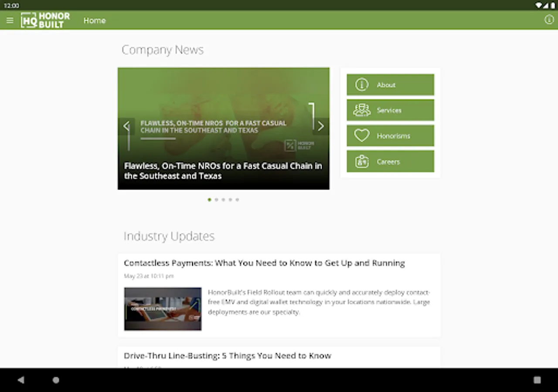Image resolution: width=558 pixels, height=392 pixels.
Task: Tap the Android recent apps square
Action: pos(537,380)
